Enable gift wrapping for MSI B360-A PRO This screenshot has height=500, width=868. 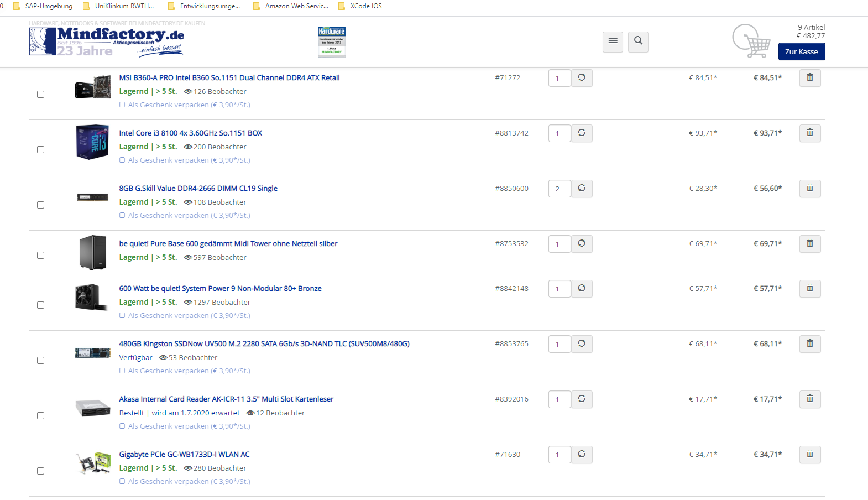[x=122, y=105]
